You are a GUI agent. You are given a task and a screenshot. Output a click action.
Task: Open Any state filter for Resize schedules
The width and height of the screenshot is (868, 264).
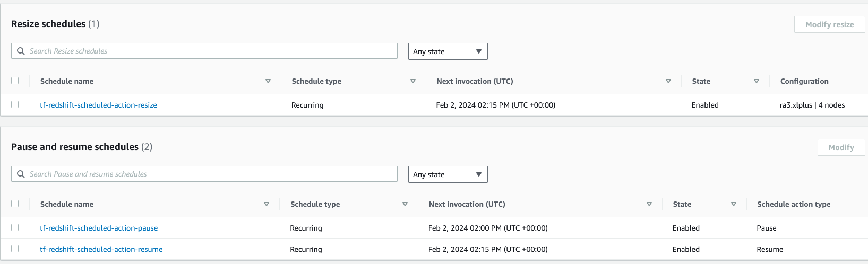[x=448, y=51]
